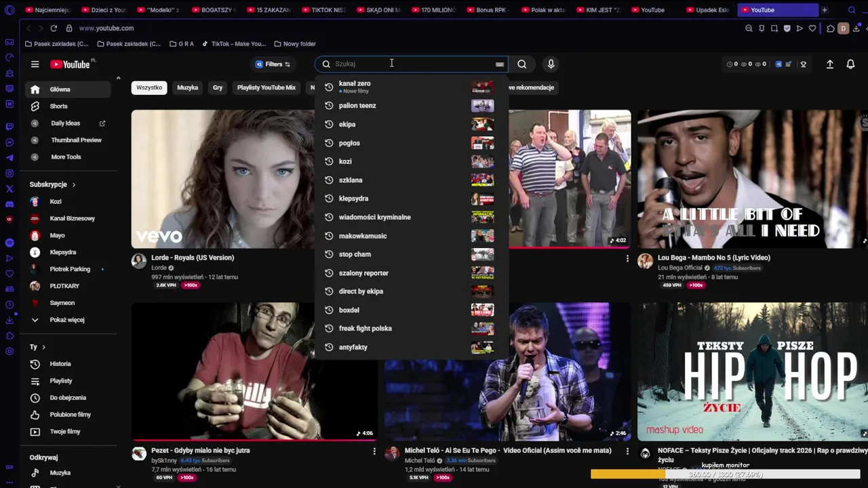Open Twitch in the browser sidebar
Image resolution: width=868 pixels, height=488 pixels.
9,127
